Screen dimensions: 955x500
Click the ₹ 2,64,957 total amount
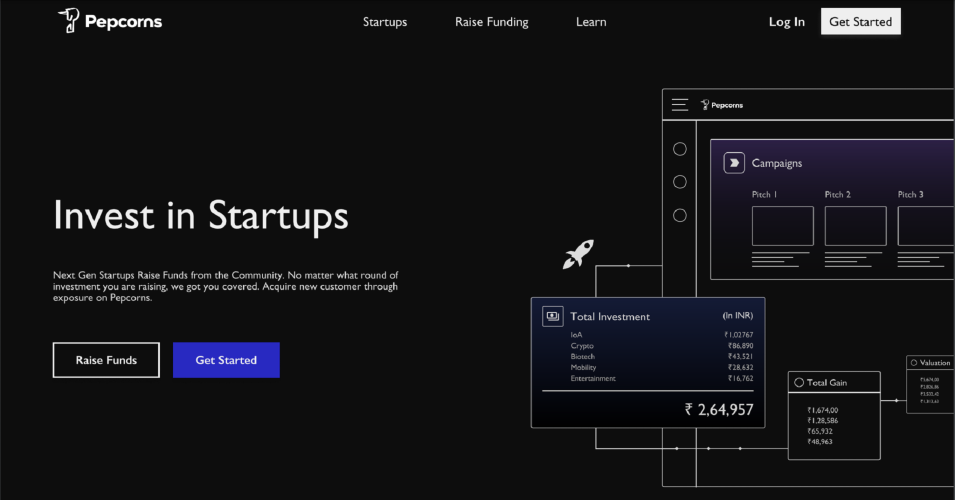click(719, 410)
